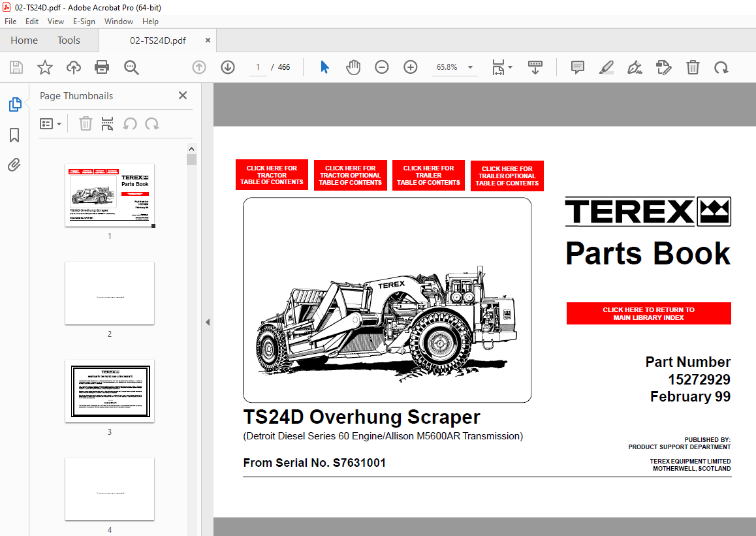Image resolution: width=756 pixels, height=536 pixels.
Task: Collapse the navigation pane with arrow
Action: click(x=208, y=322)
